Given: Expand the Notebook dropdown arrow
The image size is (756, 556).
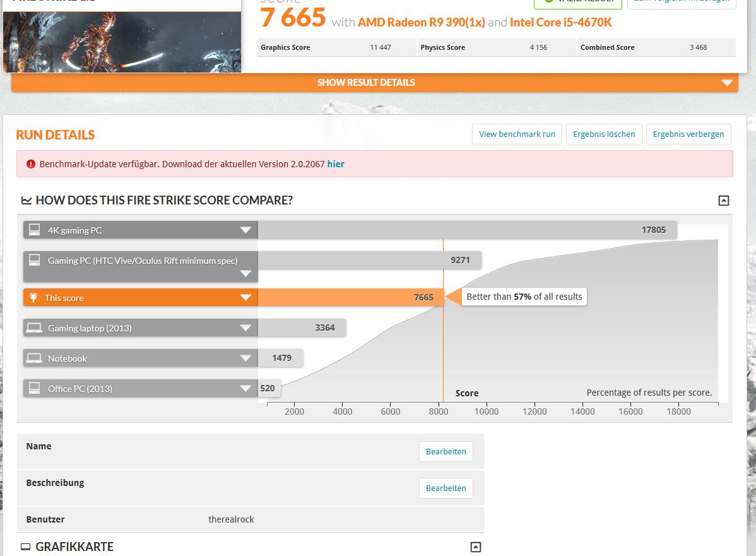Looking at the screenshot, I should pyautogui.click(x=245, y=358).
